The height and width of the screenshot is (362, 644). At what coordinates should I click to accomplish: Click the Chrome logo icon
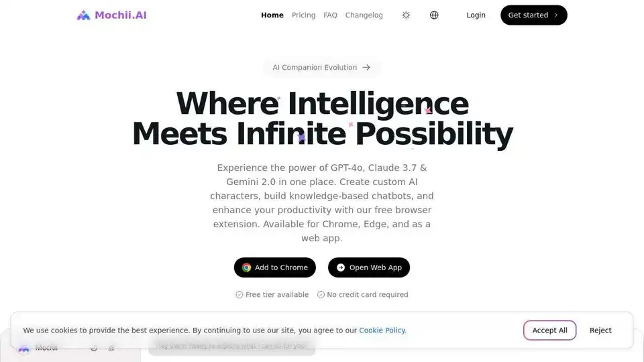(x=246, y=267)
